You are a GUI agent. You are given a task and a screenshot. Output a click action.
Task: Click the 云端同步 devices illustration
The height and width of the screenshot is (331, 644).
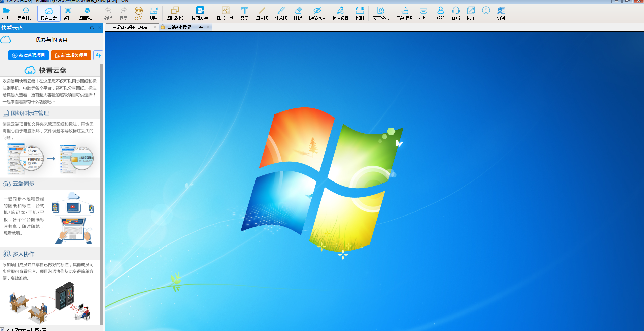click(x=73, y=218)
